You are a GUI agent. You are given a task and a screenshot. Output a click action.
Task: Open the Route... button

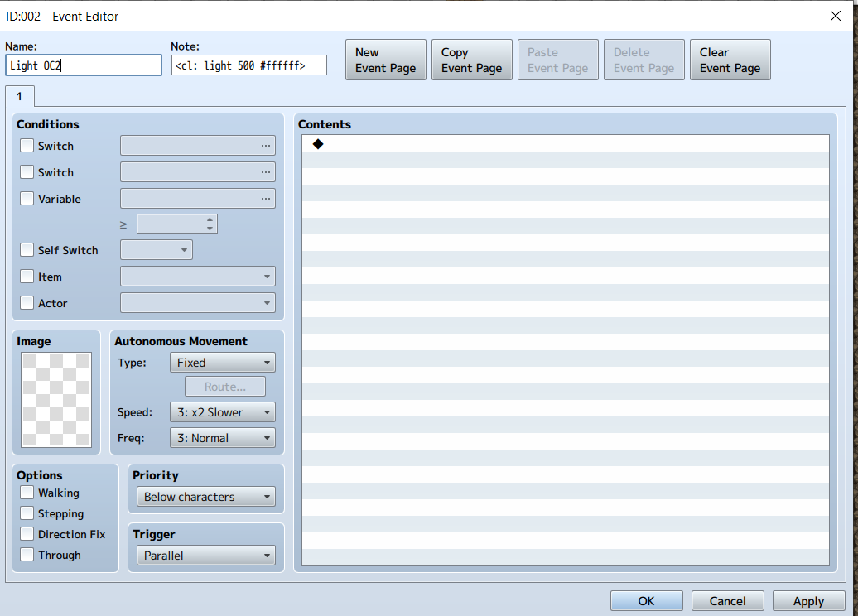pyautogui.click(x=225, y=386)
